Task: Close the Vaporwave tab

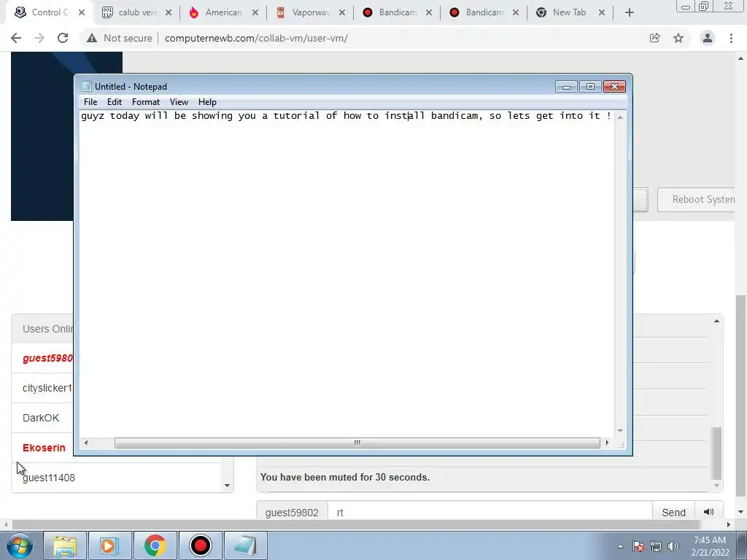Action: 342,13
